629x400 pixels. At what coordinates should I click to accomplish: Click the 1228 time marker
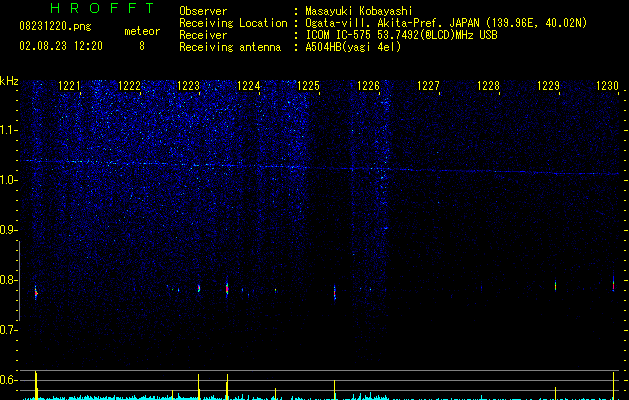[488, 86]
